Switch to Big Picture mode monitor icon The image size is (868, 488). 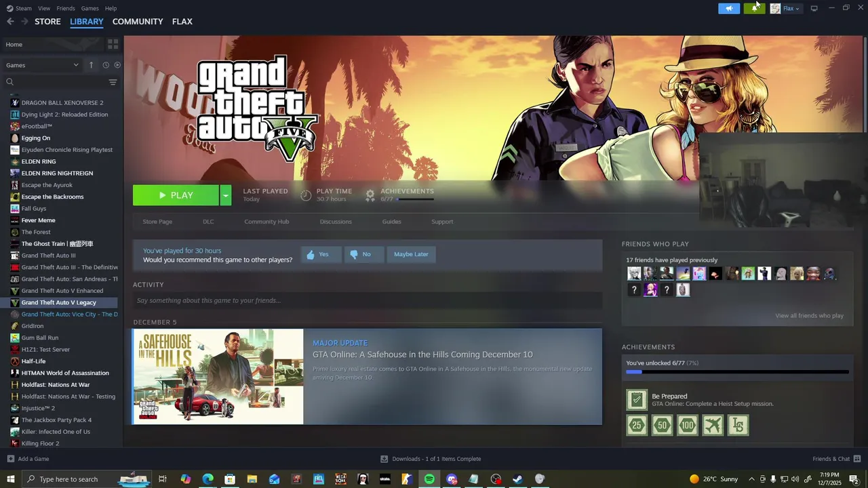pos(814,8)
